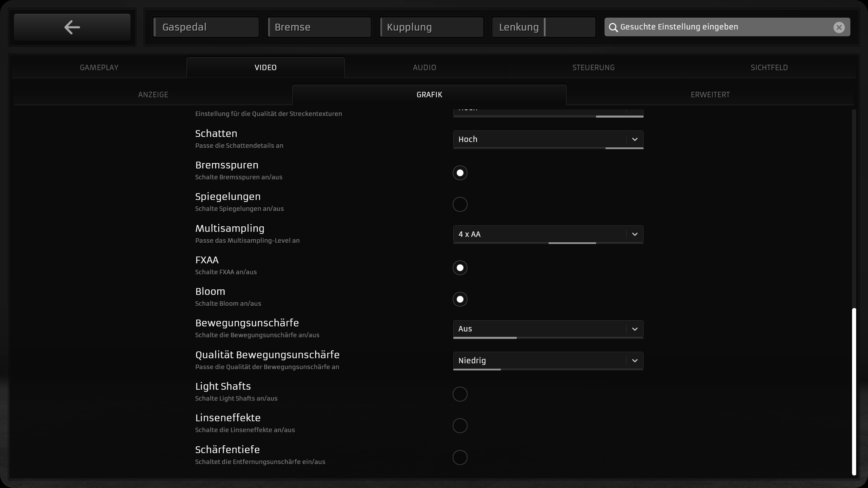Click the Schatten dropdown chevron
The height and width of the screenshot is (488, 868).
click(634, 139)
